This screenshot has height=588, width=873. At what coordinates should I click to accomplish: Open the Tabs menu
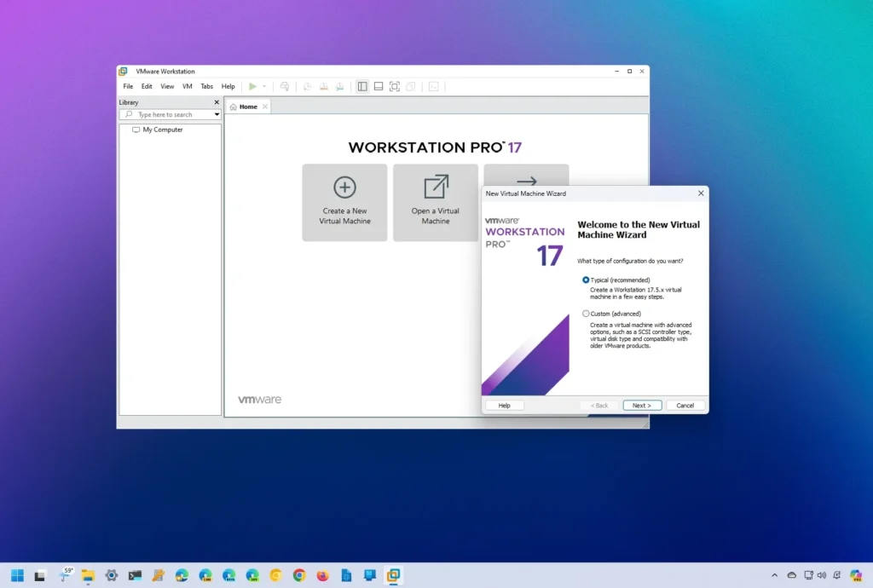tap(206, 86)
